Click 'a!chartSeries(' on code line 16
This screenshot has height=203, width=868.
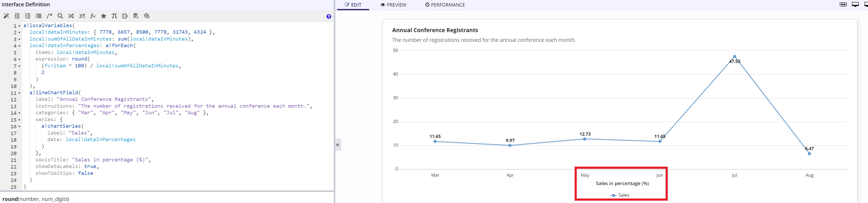coord(63,126)
